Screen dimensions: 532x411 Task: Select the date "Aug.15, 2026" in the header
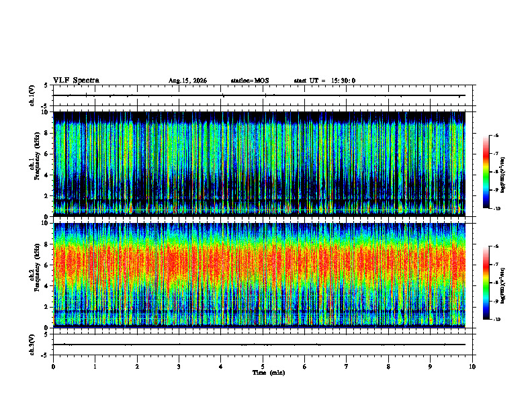coord(187,81)
